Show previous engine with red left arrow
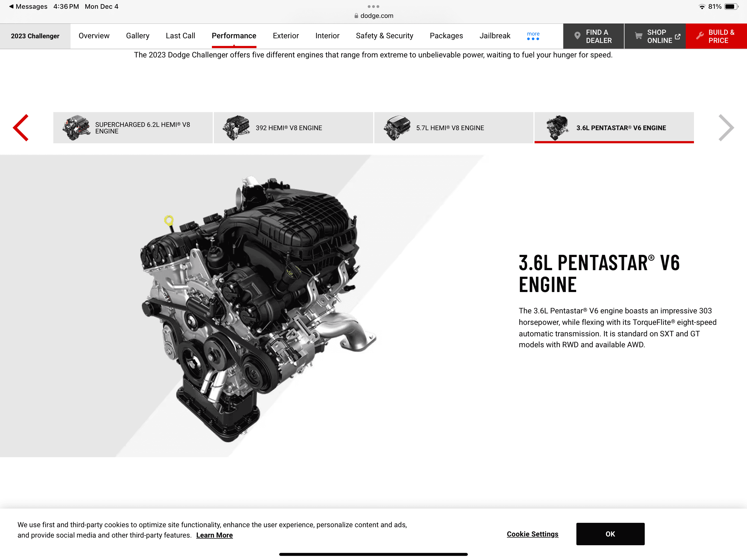Screen dimensions: 747x560 pos(21,128)
